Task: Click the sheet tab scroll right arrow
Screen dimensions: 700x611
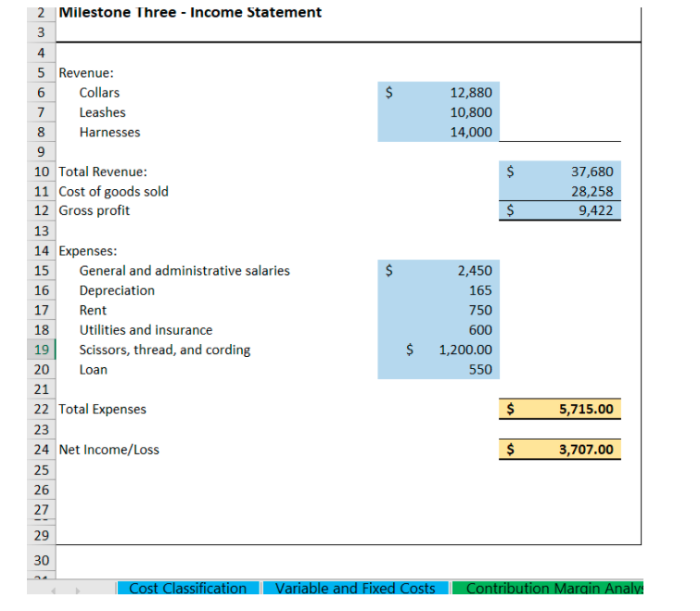Action: click(x=77, y=591)
